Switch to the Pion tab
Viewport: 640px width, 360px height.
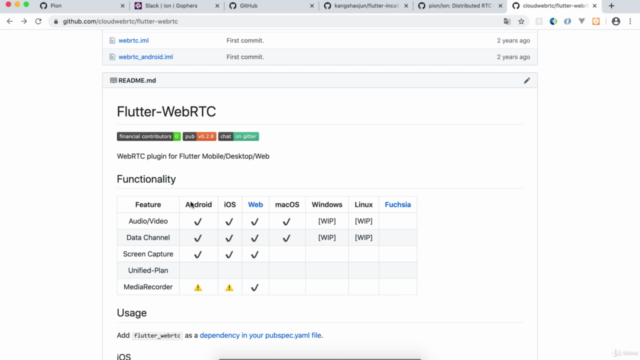point(82,6)
